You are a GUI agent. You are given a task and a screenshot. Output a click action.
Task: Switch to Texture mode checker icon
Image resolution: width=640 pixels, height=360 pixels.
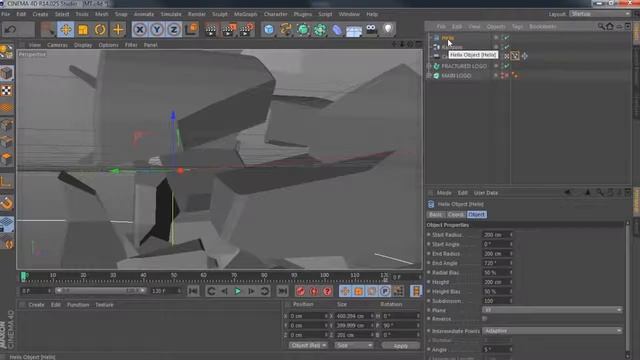coord(7,91)
